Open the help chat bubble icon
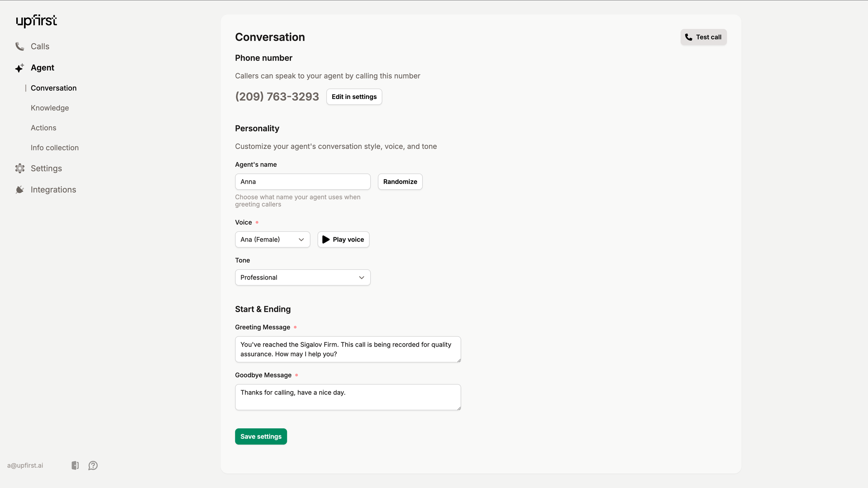Viewport: 868px width, 488px height. (x=93, y=465)
